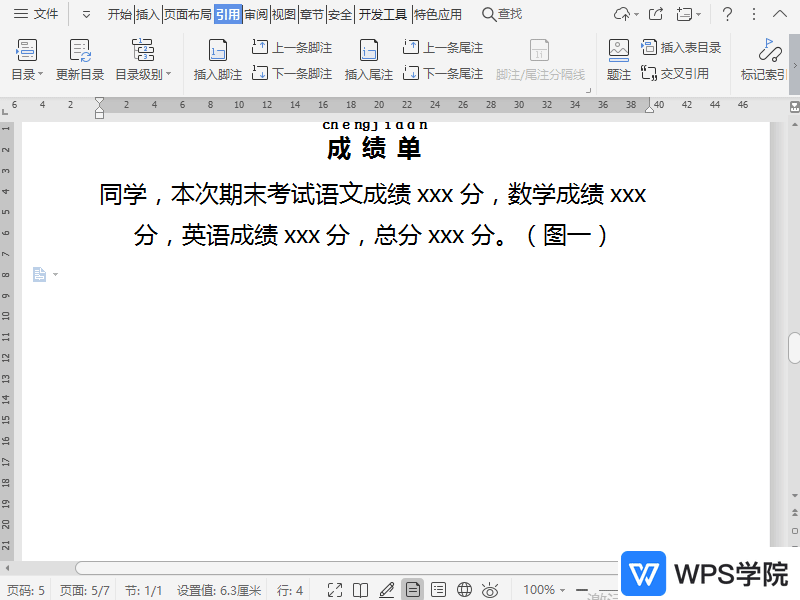Click the 查找 (Find) search box
Screen dimensions: 800x600
502,14
